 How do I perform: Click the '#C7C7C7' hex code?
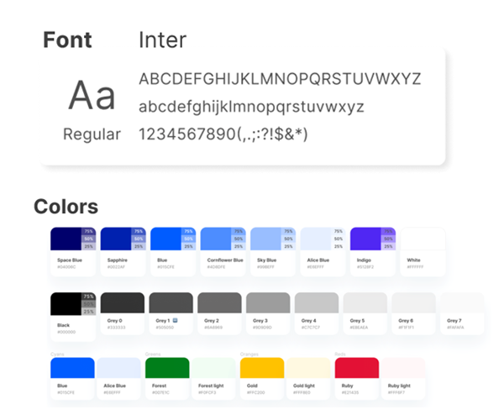point(311,328)
